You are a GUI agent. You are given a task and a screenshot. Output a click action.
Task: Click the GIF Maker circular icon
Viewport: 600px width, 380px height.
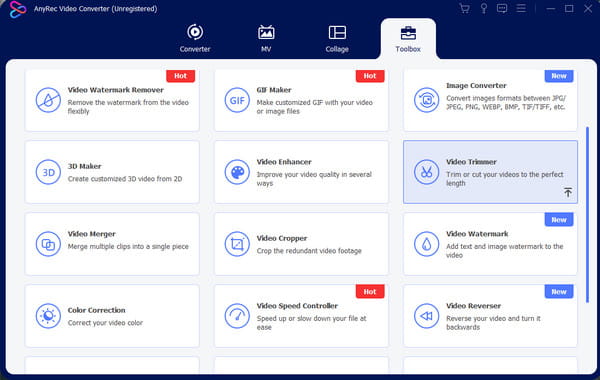click(237, 100)
